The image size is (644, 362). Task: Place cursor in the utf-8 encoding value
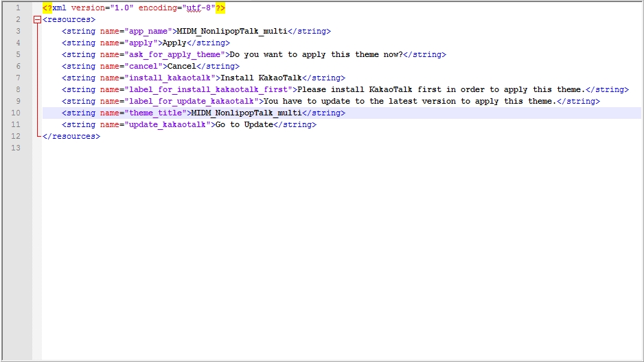199,8
